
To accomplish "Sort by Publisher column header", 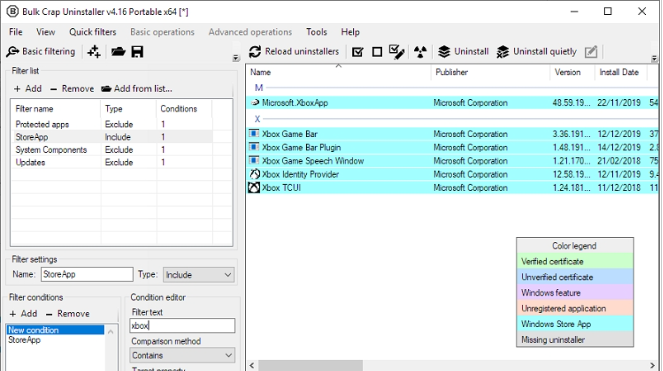I will tap(491, 72).
